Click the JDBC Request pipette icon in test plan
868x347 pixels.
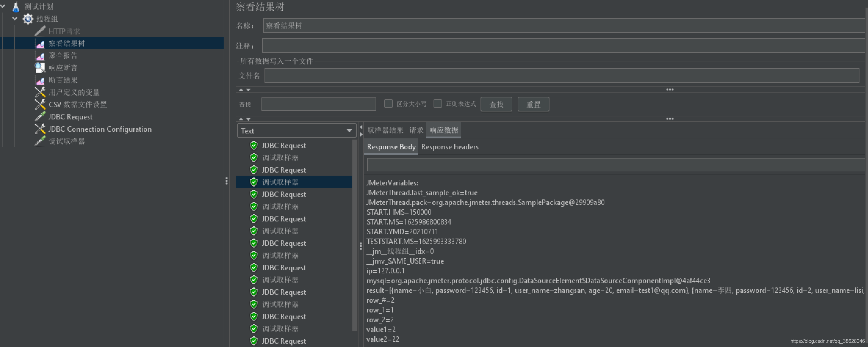click(x=40, y=117)
